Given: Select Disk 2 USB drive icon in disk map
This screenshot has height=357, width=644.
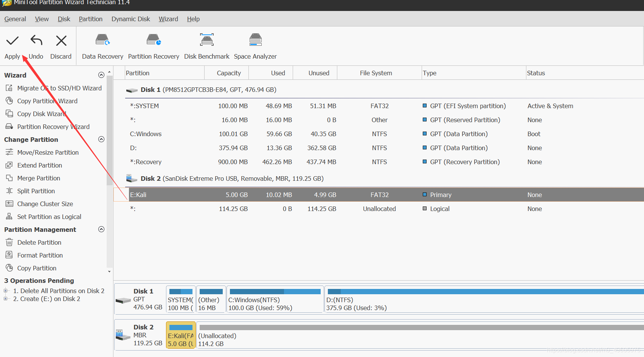Looking at the screenshot, I should tap(123, 335).
